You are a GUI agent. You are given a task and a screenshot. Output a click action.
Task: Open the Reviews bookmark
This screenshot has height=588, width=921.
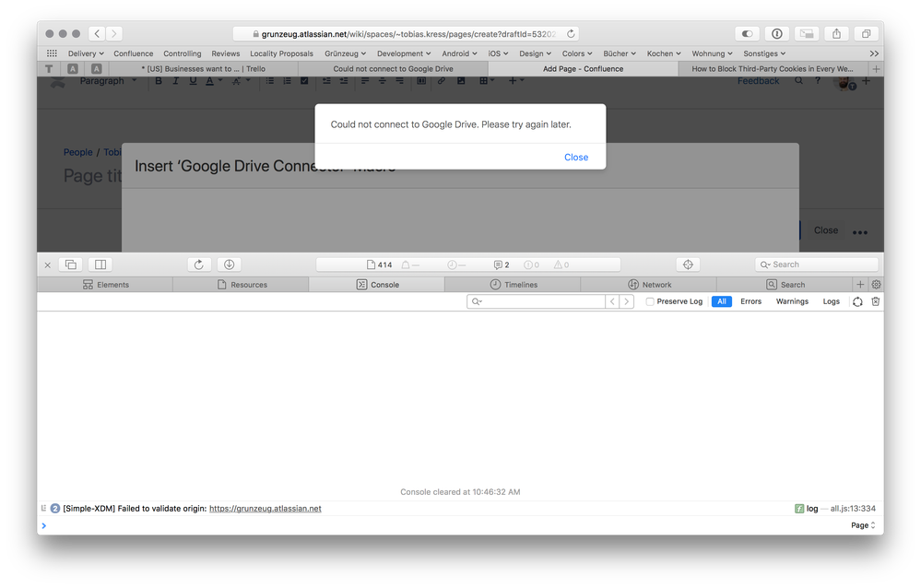(226, 53)
